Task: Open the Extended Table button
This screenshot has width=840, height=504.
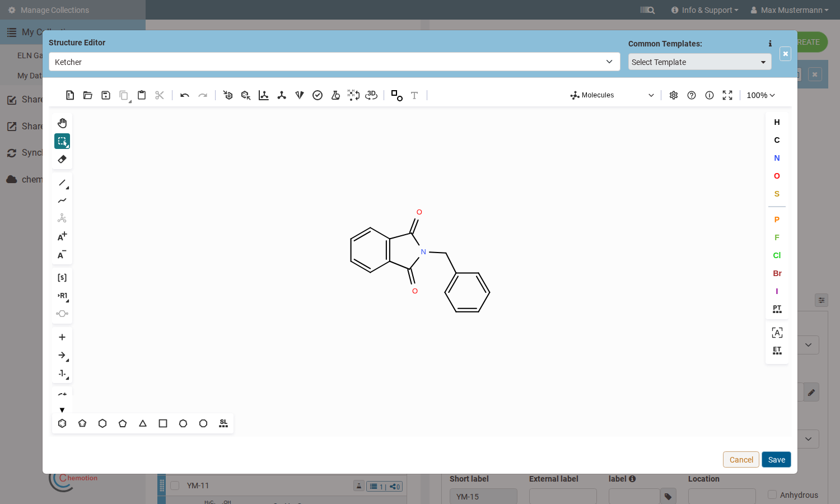Action: (x=777, y=351)
